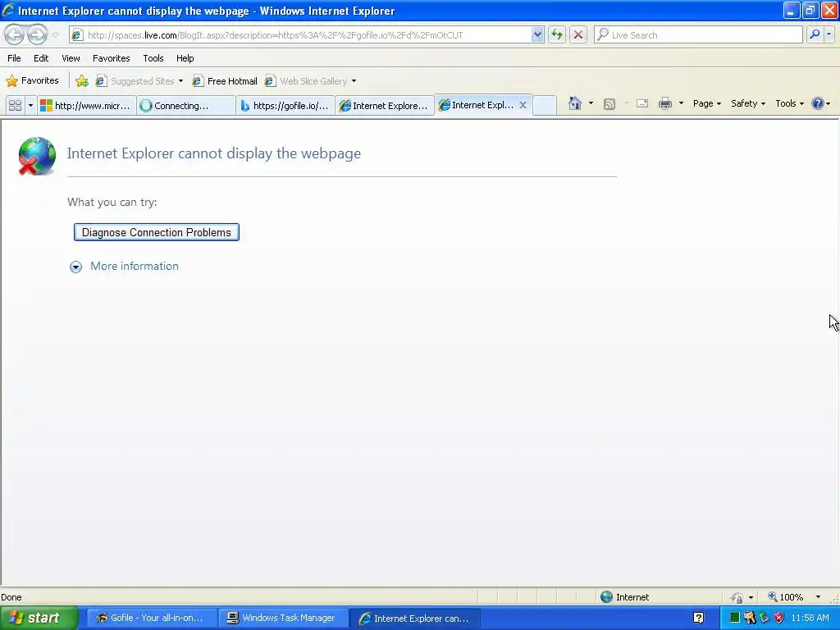Open the Favorites center star button
This screenshot has width=840, height=630.
point(32,81)
